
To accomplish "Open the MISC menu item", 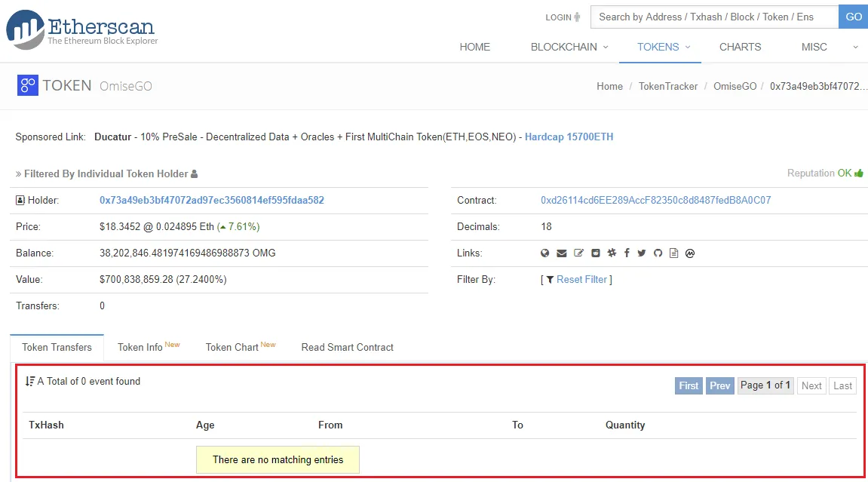I will click(x=814, y=47).
